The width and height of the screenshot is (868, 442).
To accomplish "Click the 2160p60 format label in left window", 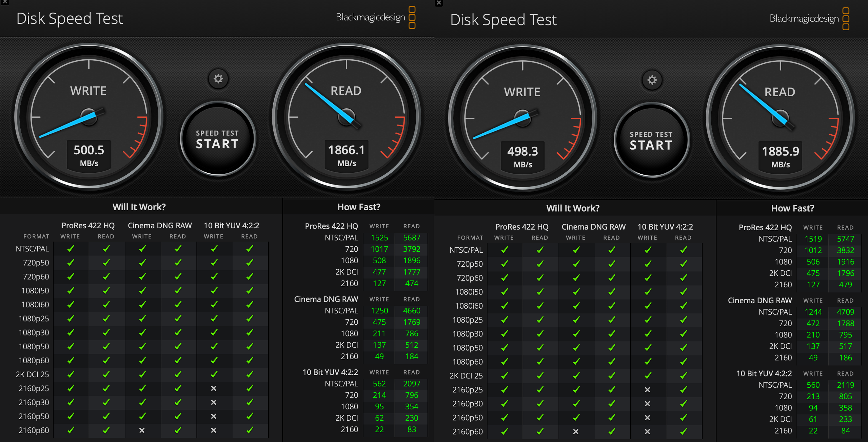I will pos(34,430).
